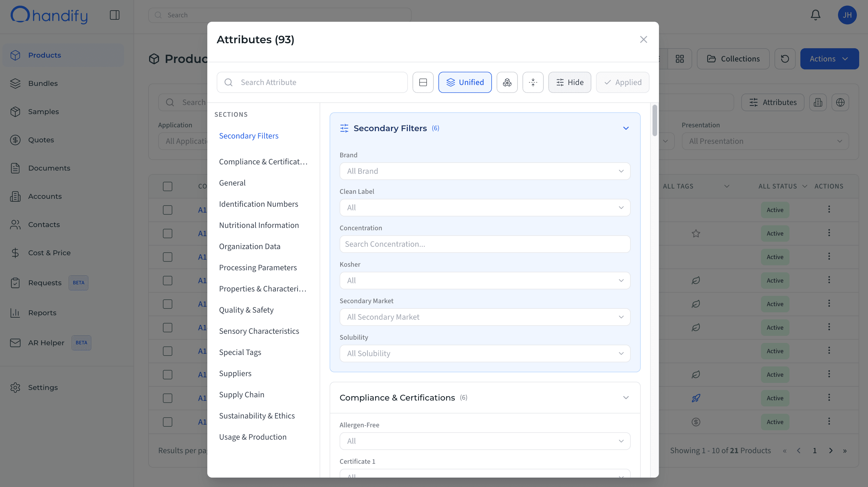Go to first page double arrow

[x=784, y=451]
